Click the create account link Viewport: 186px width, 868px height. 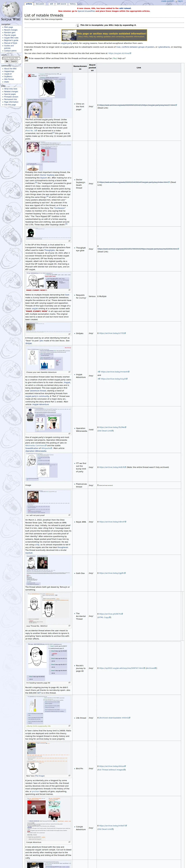pos(167,1)
